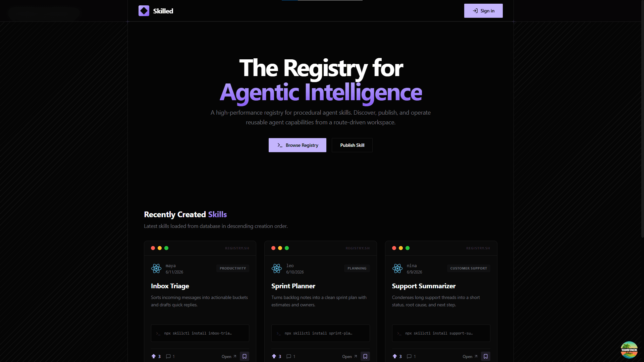Upvote the Inbox Triage skill
Screen dimensions: 644x362
tap(156, 356)
